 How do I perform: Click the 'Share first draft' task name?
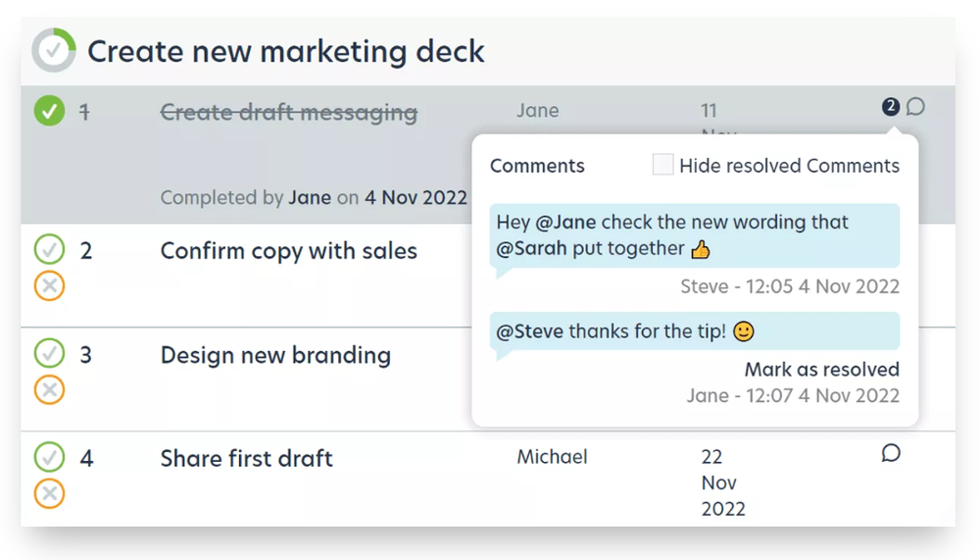click(x=246, y=458)
